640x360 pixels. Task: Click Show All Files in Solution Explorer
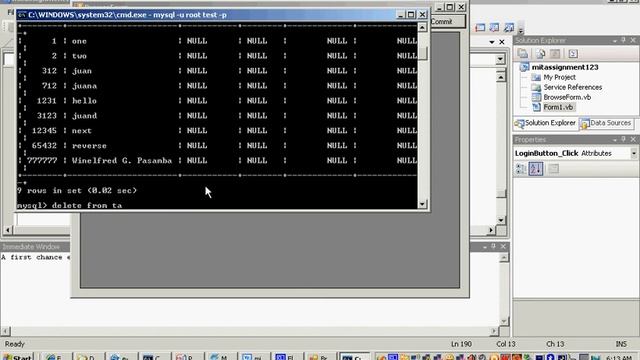point(540,53)
